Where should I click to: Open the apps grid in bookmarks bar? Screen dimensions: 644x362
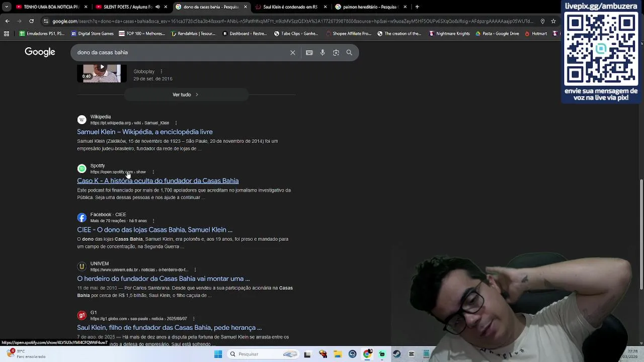coord(7,34)
